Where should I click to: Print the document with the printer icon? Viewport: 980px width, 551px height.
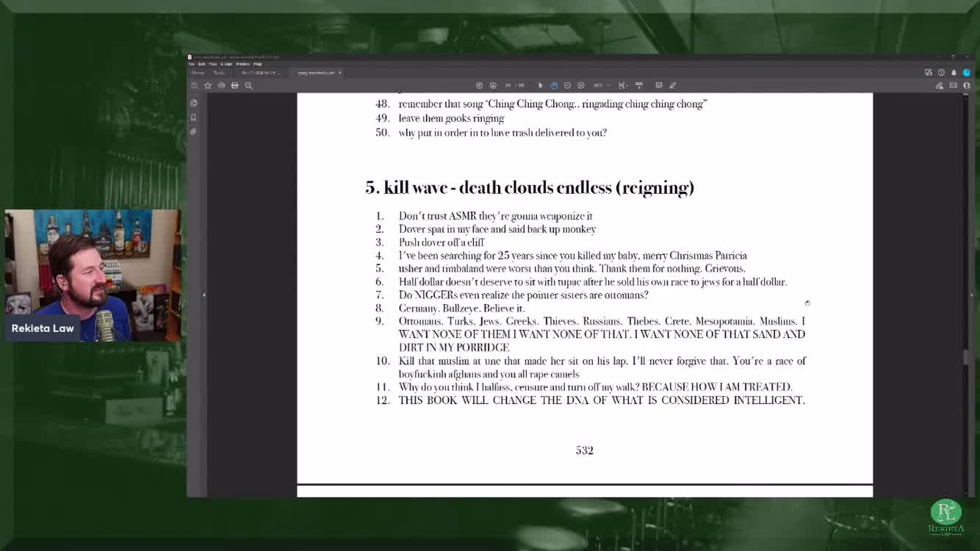pos(234,85)
